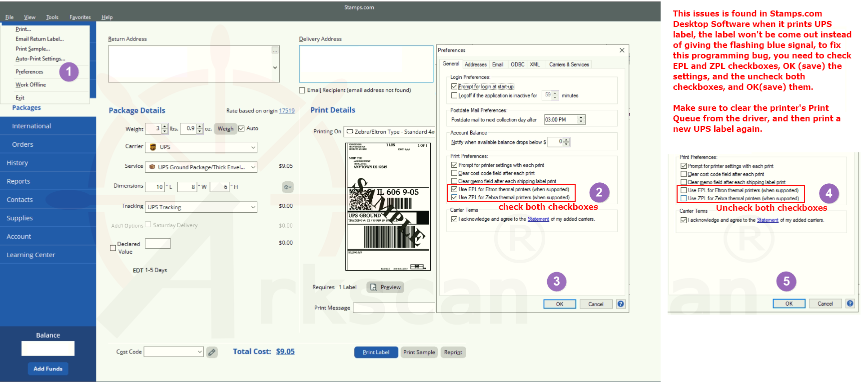Viewport: 868px width, 382px height.
Task: Adjust the balance threshold stepper
Action: point(566,142)
